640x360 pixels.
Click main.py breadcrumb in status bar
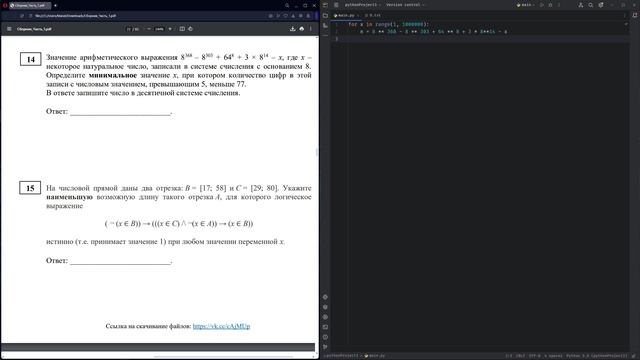(x=375, y=356)
